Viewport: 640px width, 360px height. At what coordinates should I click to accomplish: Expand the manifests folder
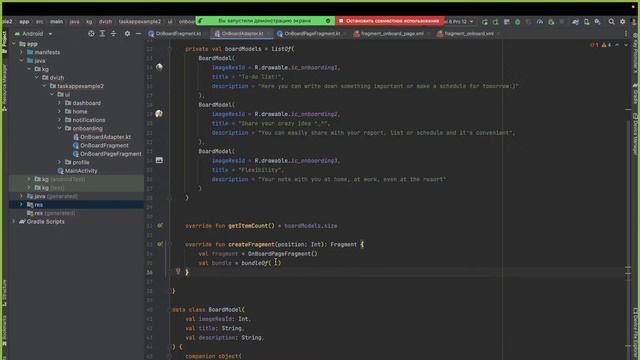21,52
